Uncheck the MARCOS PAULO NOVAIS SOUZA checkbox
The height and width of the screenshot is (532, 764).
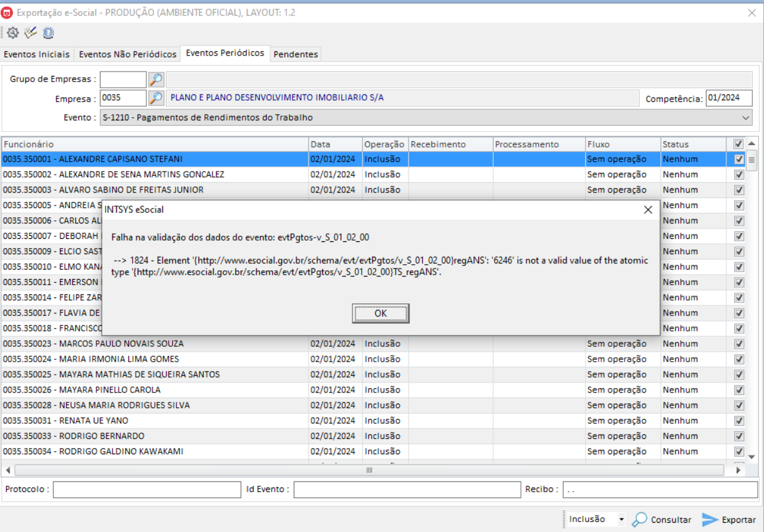(x=739, y=344)
